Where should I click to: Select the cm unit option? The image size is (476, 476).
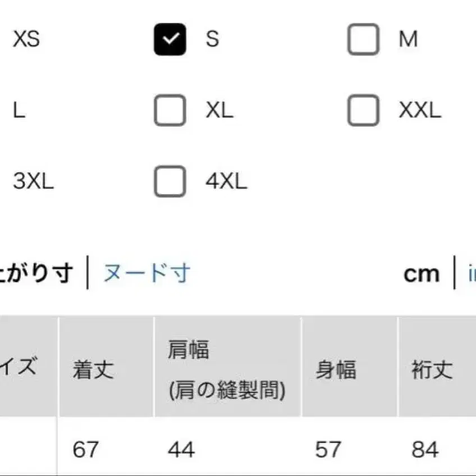click(422, 273)
